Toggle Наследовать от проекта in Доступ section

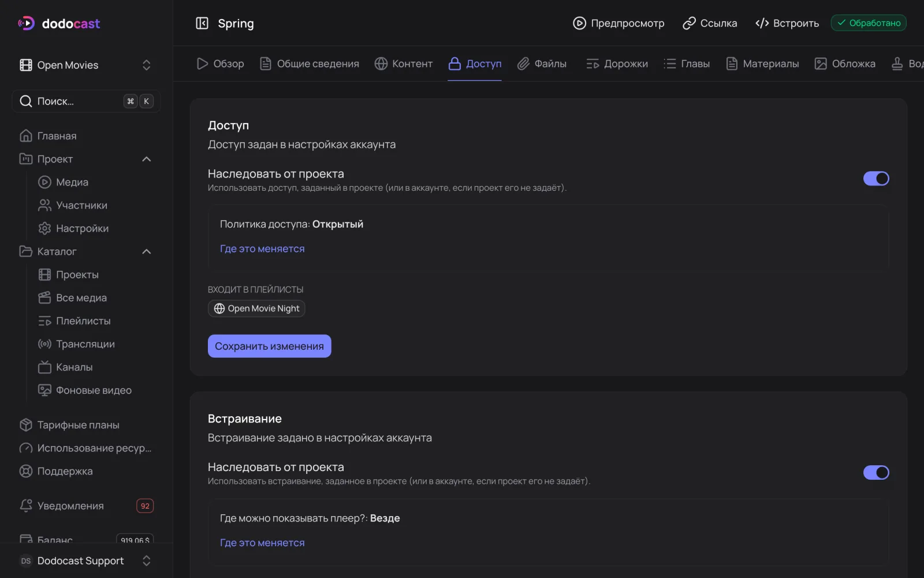click(x=876, y=179)
